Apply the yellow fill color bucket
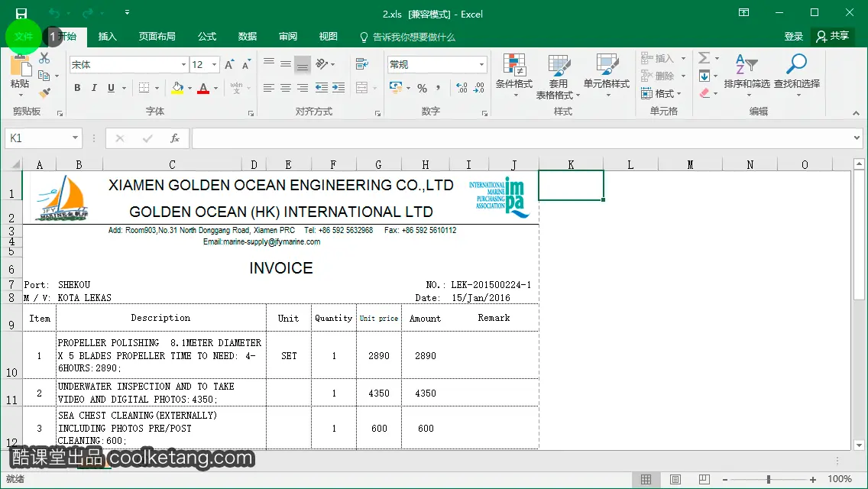This screenshot has height=489, width=868. coord(177,88)
